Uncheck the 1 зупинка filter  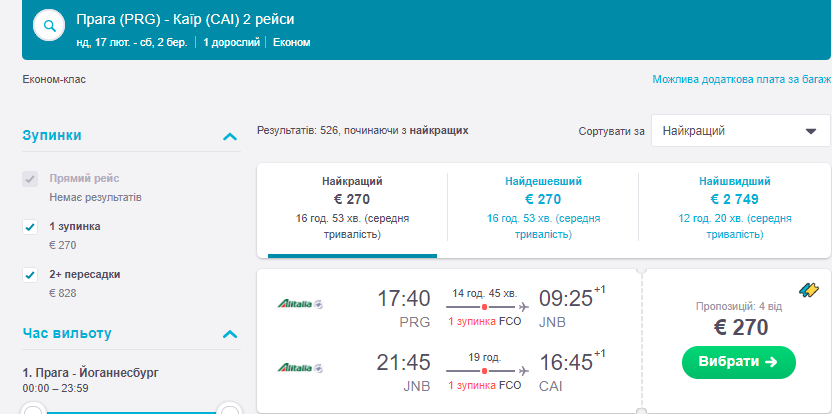30,227
